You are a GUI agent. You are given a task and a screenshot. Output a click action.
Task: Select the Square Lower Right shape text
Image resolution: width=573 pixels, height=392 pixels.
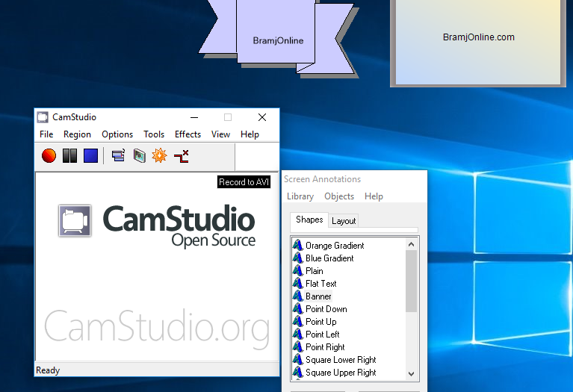pos(341,360)
